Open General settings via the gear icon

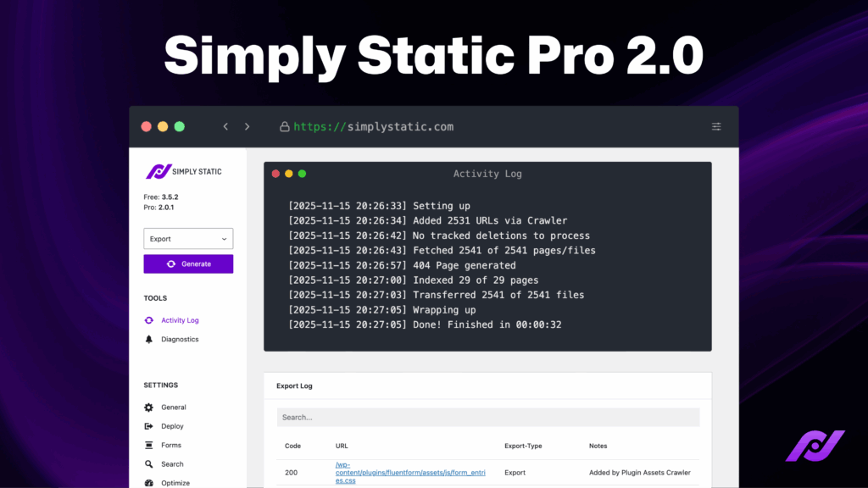pos(149,408)
